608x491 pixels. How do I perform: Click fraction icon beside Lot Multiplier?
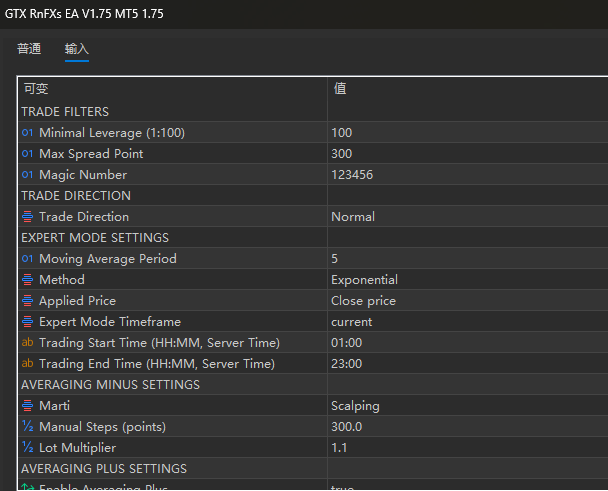28,447
